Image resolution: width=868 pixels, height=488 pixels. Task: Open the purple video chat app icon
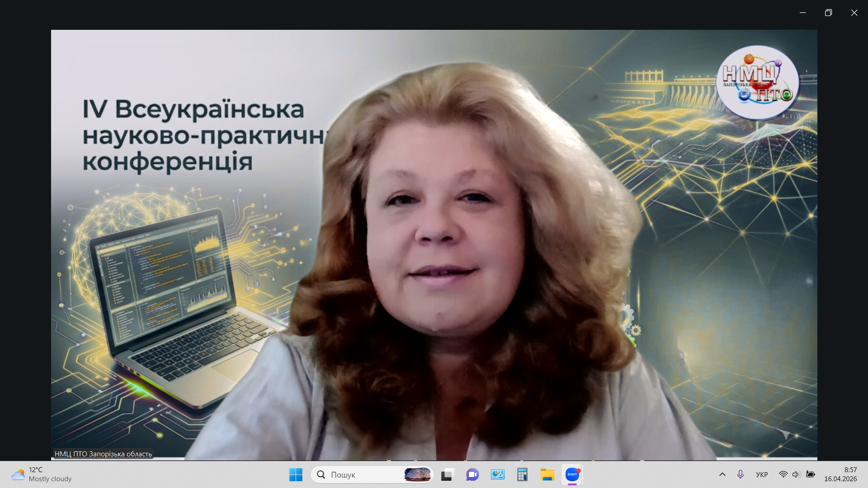click(472, 474)
